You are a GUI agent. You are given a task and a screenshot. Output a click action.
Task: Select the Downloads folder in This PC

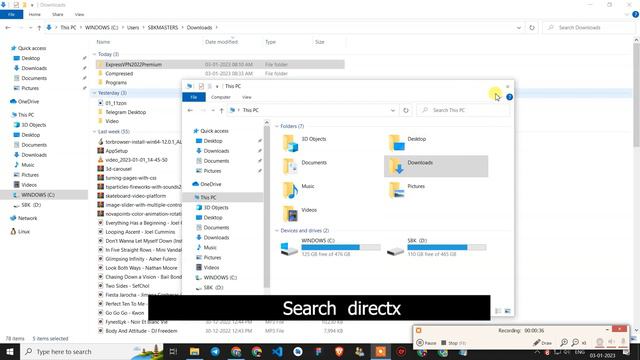tap(436, 166)
